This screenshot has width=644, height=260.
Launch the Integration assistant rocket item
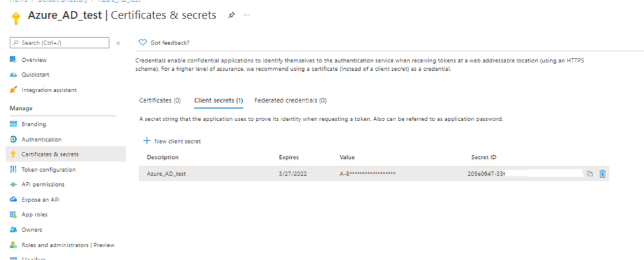(x=49, y=90)
